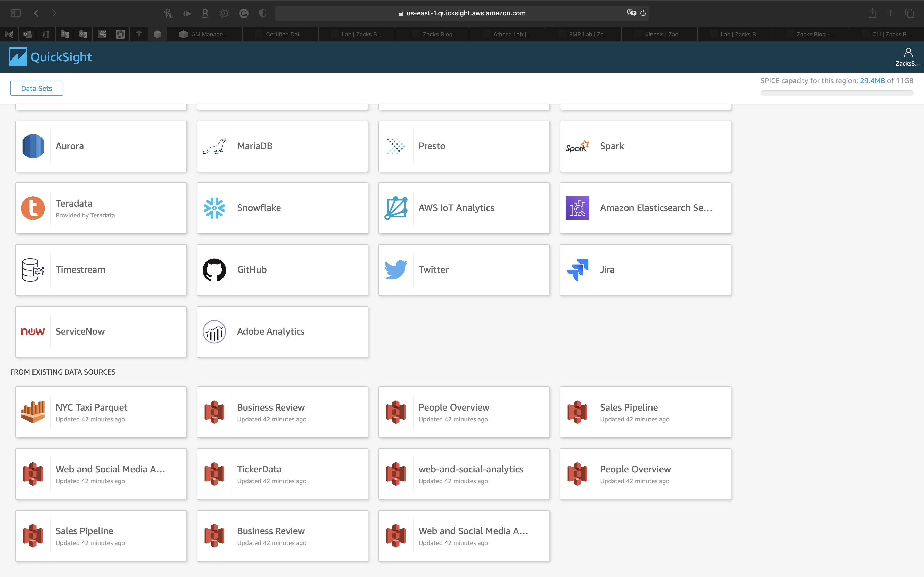The height and width of the screenshot is (577, 924).
Task: Switch to the IAM Manage browser tab
Action: click(204, 34)
